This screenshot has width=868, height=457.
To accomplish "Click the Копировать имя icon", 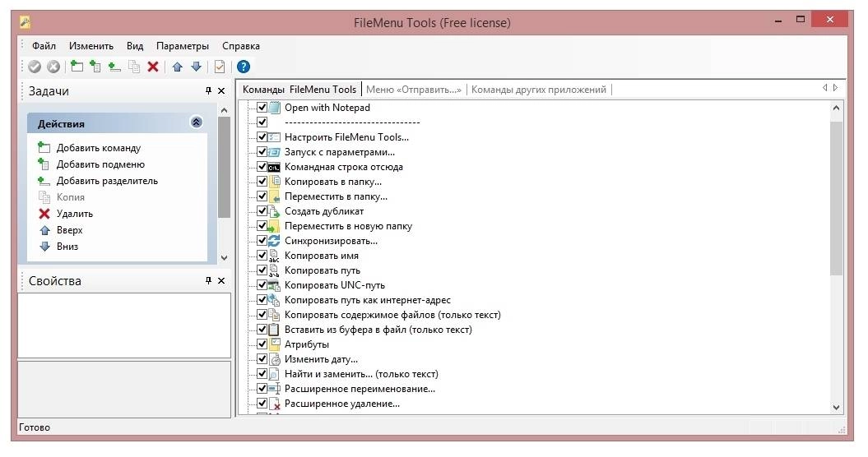I will coord(275,256).
